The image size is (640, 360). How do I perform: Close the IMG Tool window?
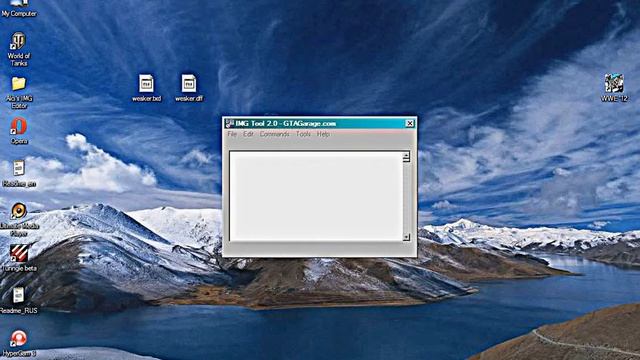410,123
